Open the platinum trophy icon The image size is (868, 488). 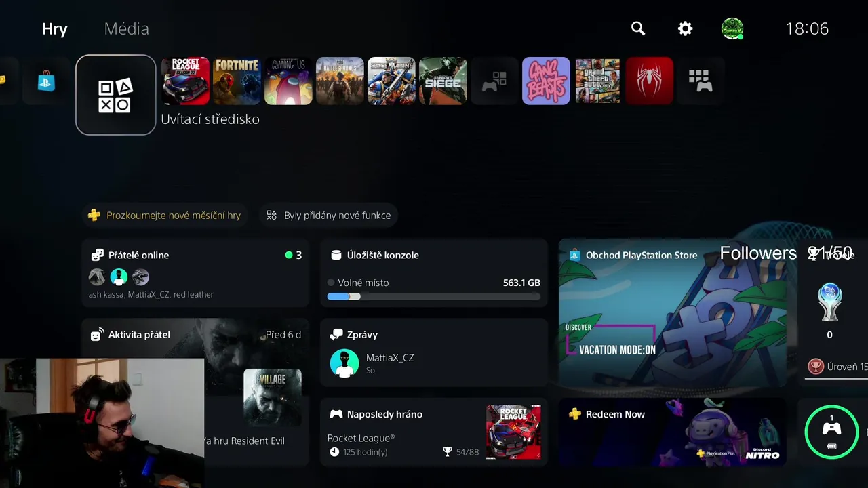[830, 301]
